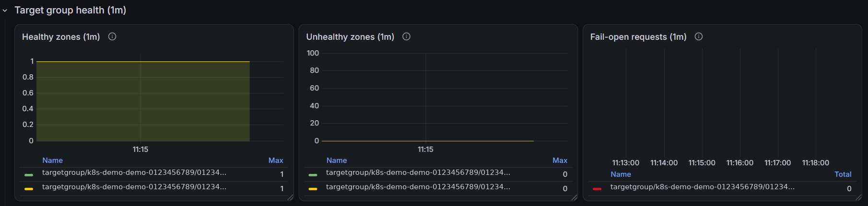Show info tooltip for Fail-open requests panel

click(x=699, y=36)
